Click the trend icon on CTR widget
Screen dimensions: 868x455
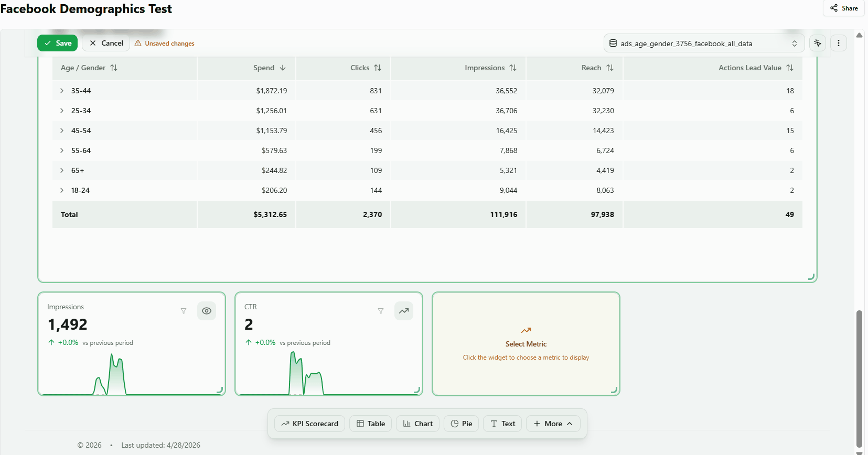click(404, 311)
